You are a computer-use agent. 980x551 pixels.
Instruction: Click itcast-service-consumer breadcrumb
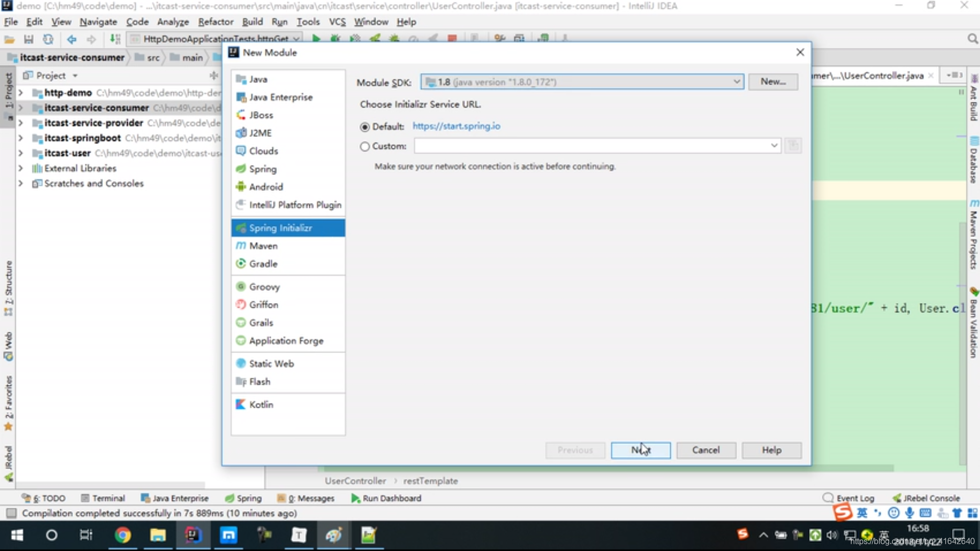pos(66,58)
